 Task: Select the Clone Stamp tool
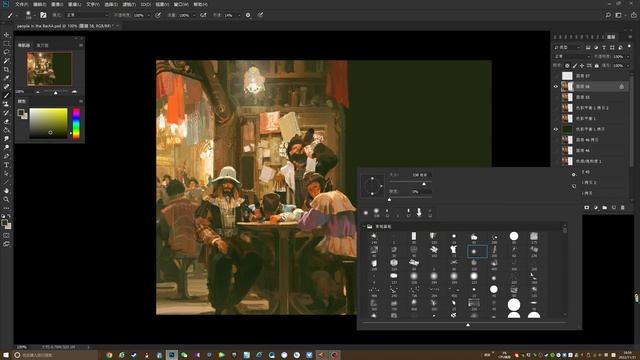6,104
